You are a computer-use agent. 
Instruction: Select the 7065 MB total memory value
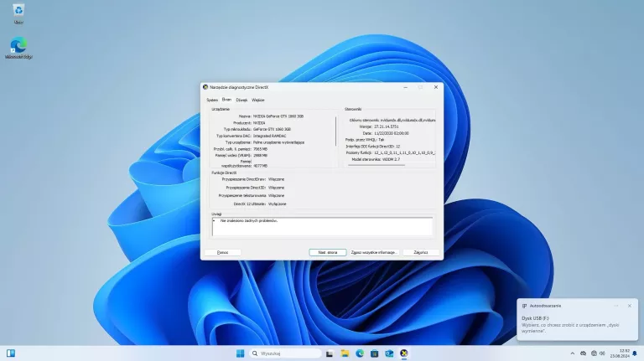click(x=260, y=149)
